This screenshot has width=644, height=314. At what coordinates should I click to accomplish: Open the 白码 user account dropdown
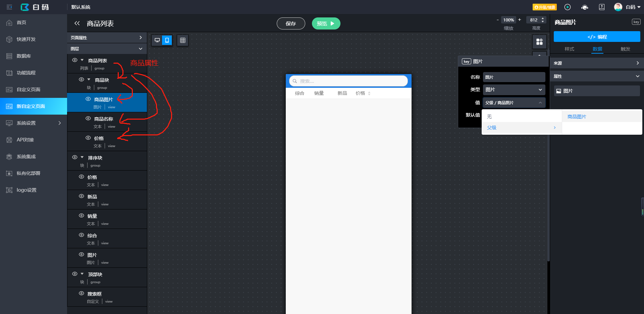(x=627, y=7)
